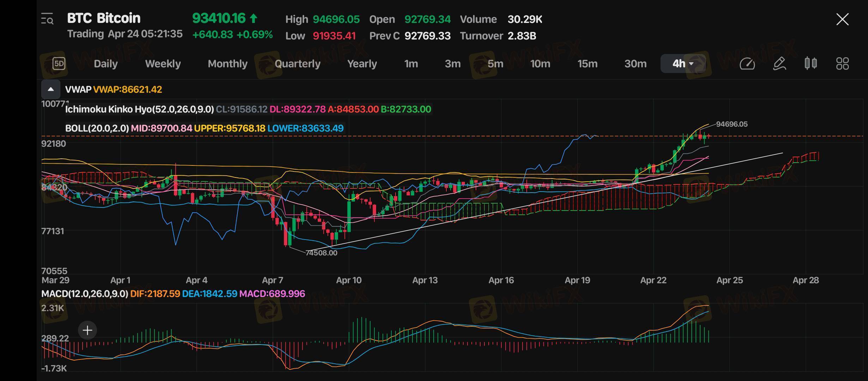Select the 3m interval
The image size is (868, 381).
point(453,64)
